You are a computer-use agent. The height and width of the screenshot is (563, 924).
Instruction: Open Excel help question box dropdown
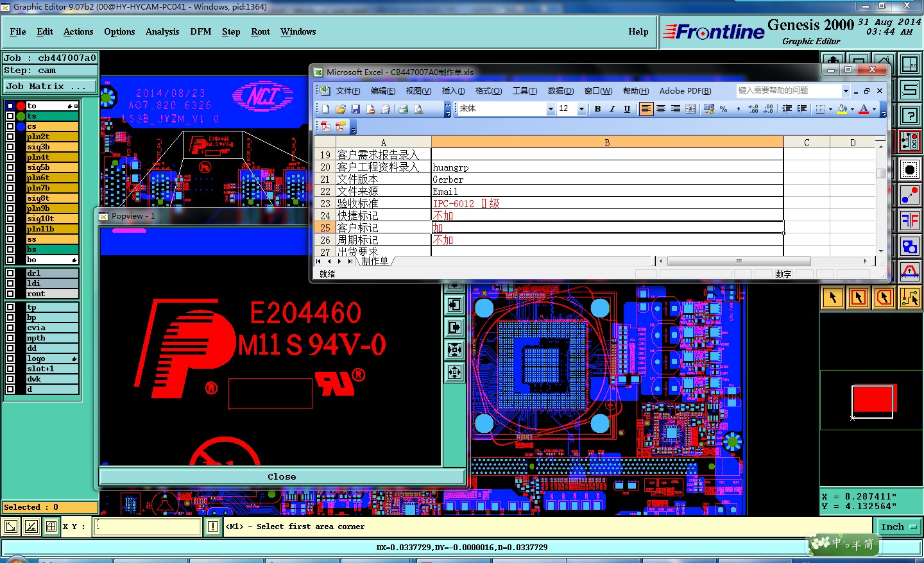click(846, 91)
